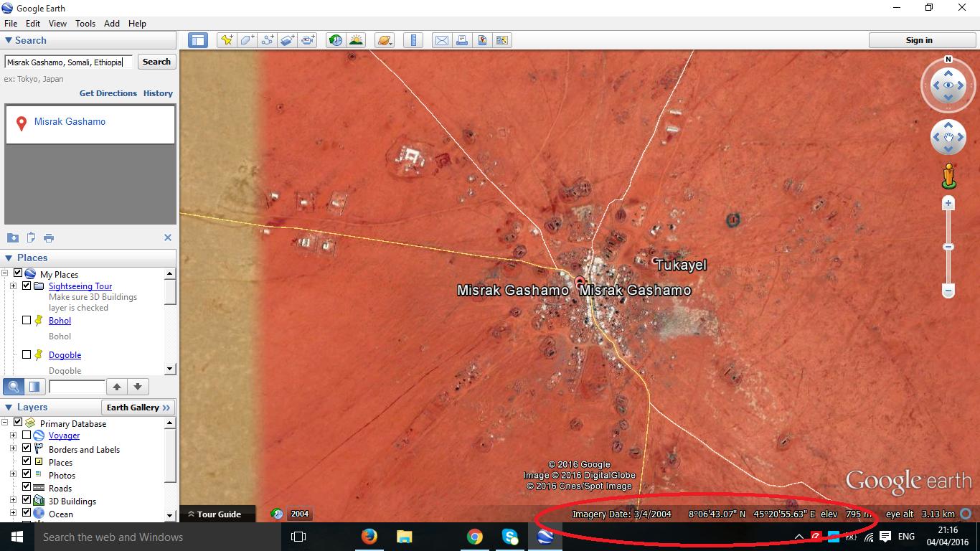Expand the Borders and Labels node
980x551 pixels.
coord(13,448)
